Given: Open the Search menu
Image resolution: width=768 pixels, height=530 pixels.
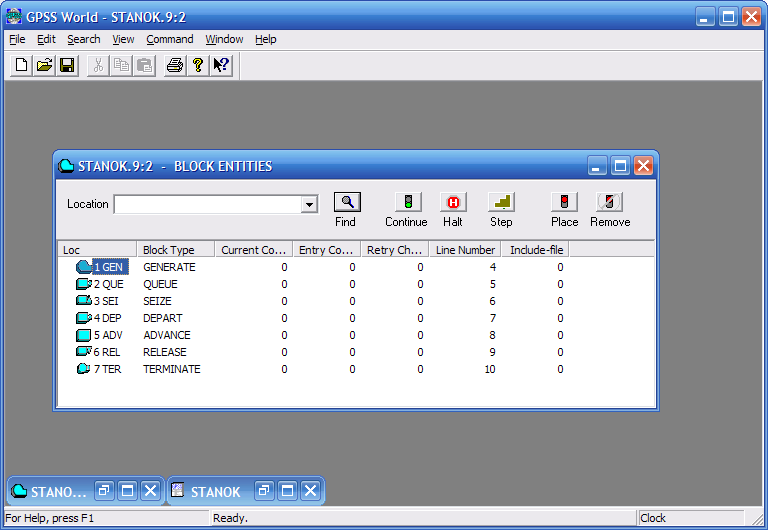Looking at the screenshot, I should click(x=84, y=39).
